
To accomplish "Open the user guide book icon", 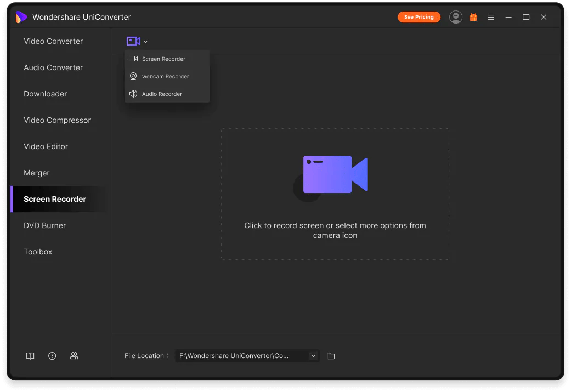I will 30,356.
